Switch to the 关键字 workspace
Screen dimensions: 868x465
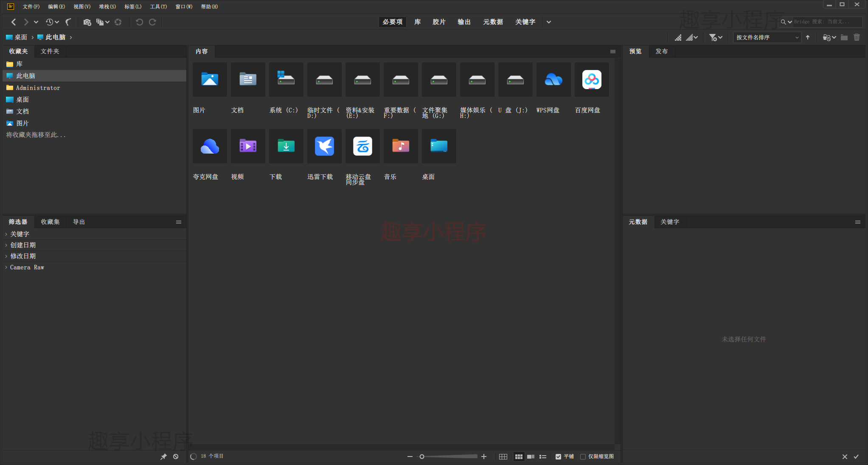click(x=525, y=22)
